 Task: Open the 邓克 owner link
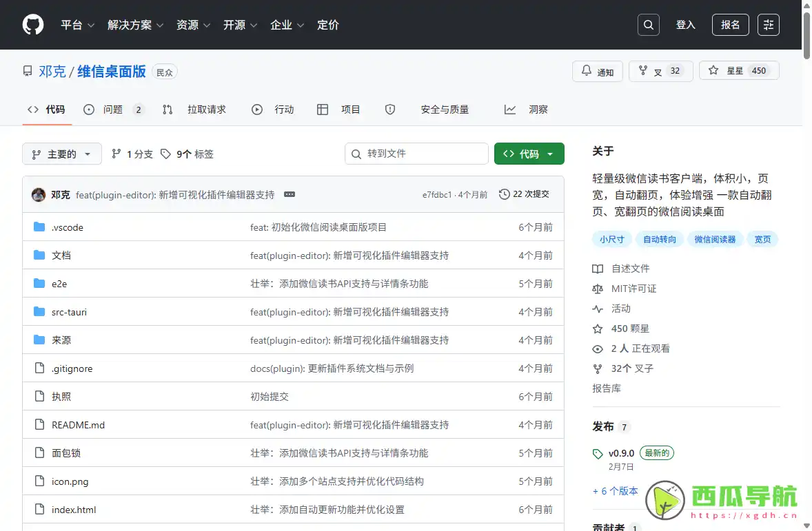(x=52, y=72)
